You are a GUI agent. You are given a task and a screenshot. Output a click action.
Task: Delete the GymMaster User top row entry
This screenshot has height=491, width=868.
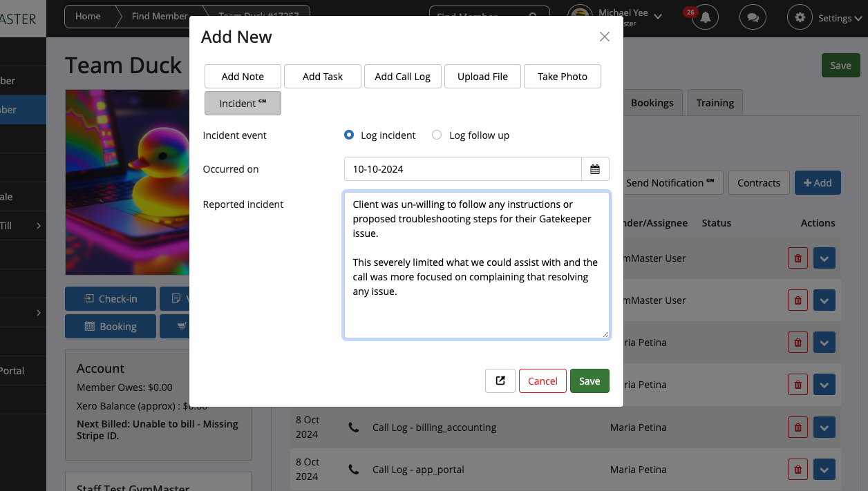(x=798, y=258)
